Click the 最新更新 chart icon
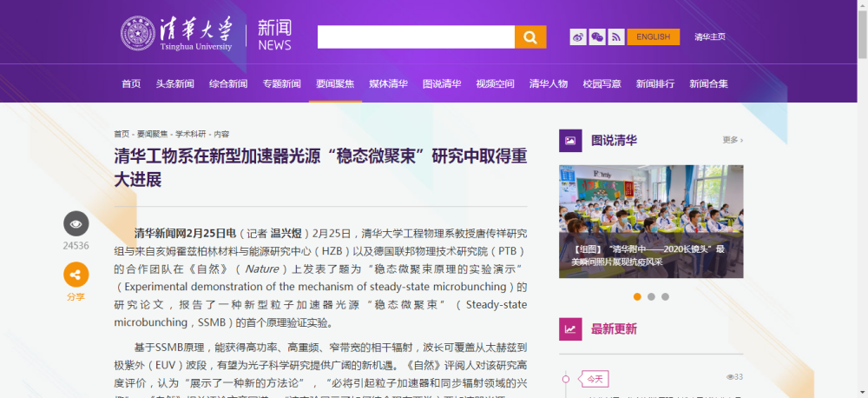The height and width of the screenshot is (398, 868). [570, 328]
